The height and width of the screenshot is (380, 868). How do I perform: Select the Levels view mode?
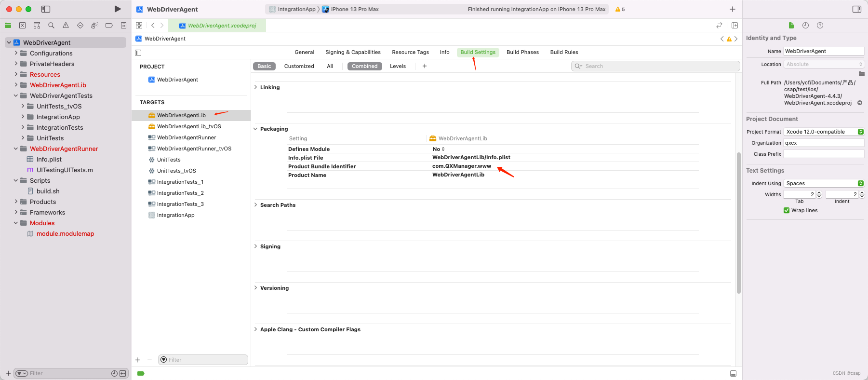398,66
